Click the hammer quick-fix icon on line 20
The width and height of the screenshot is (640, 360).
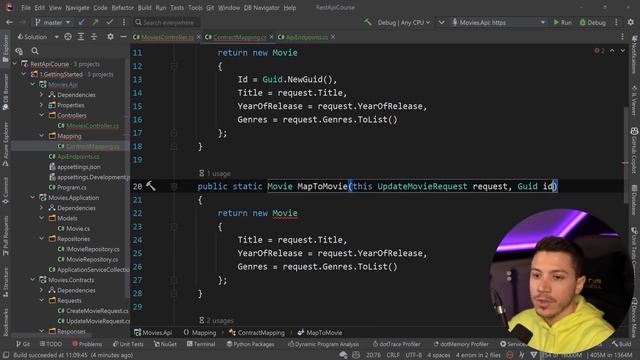(x=151, y=186)
